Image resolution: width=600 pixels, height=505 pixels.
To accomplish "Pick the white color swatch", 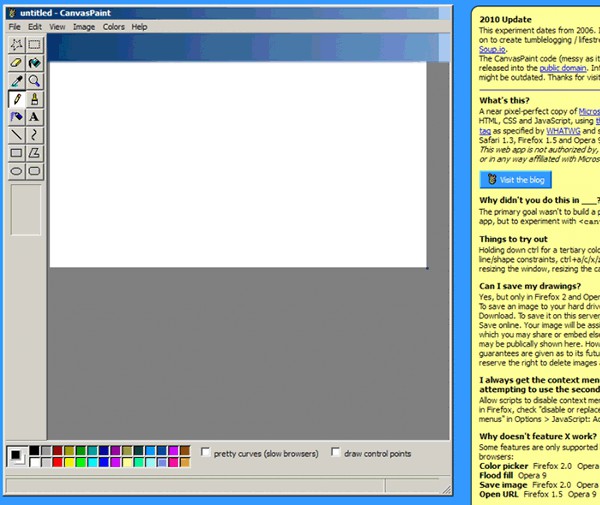I will [x=34, y=463].
